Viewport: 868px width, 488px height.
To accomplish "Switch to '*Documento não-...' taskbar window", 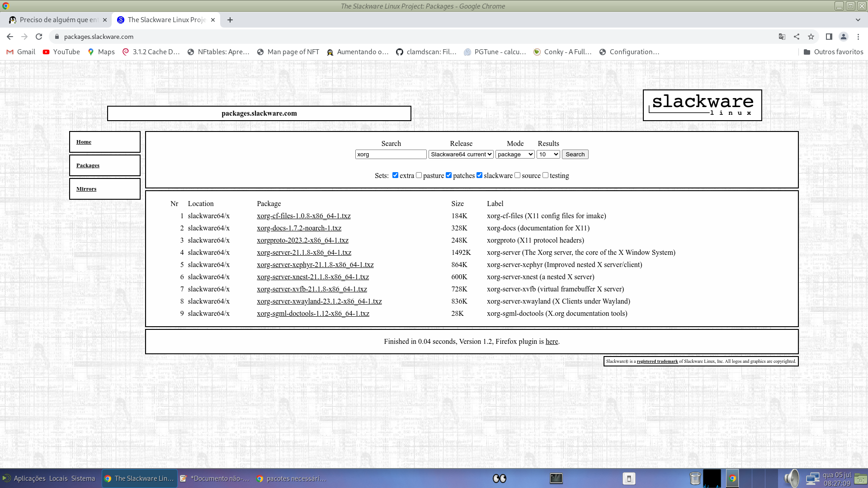I will pyautogui.click(x=215, y=479).
